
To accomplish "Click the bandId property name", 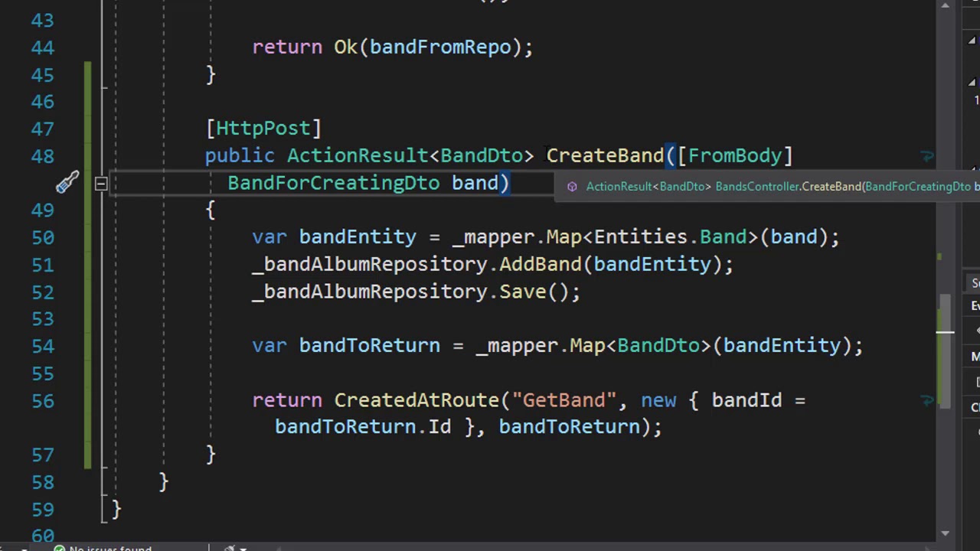I will (x=746, y=400).
